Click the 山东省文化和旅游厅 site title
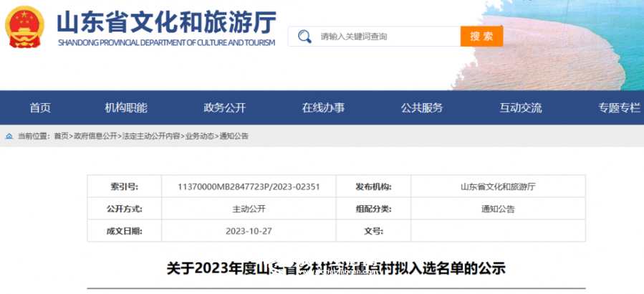 (165, 23)
